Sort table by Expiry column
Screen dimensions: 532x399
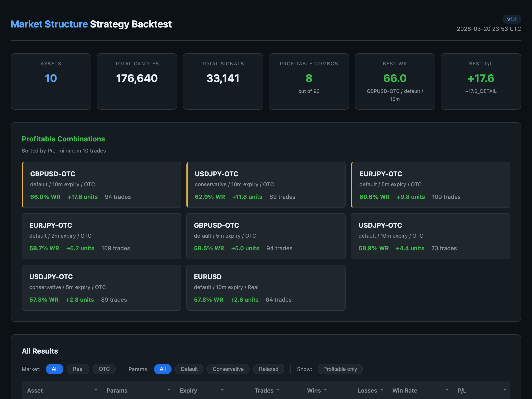[x=201, y=390]
